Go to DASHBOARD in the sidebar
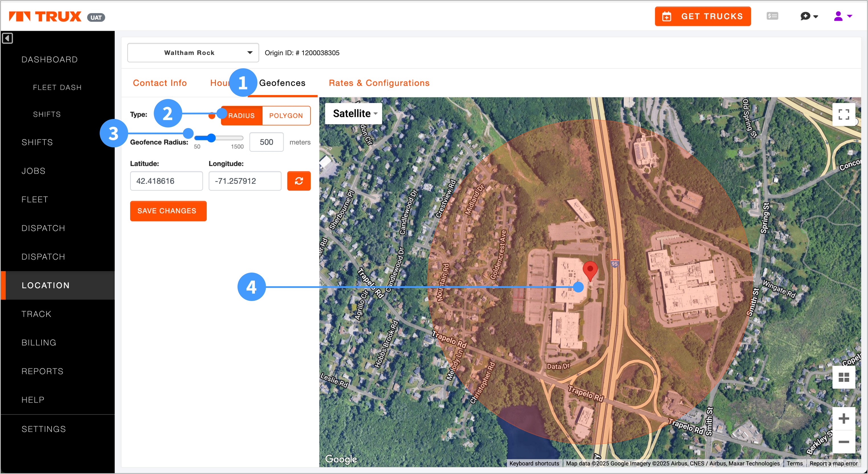This screenshot has height=474, width=868. pyautogui.click(x=50, y=59)
